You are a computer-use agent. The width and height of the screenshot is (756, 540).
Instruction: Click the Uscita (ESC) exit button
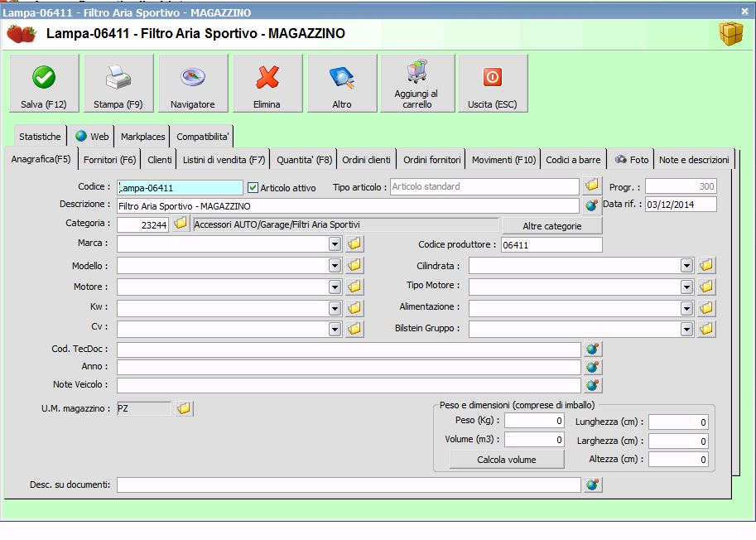pos(492,84)
